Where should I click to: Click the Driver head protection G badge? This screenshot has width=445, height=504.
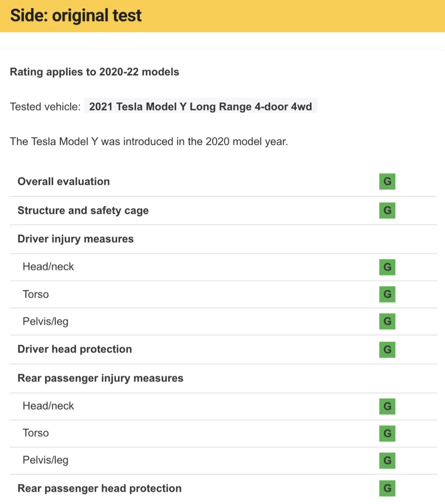coord(387,349)
